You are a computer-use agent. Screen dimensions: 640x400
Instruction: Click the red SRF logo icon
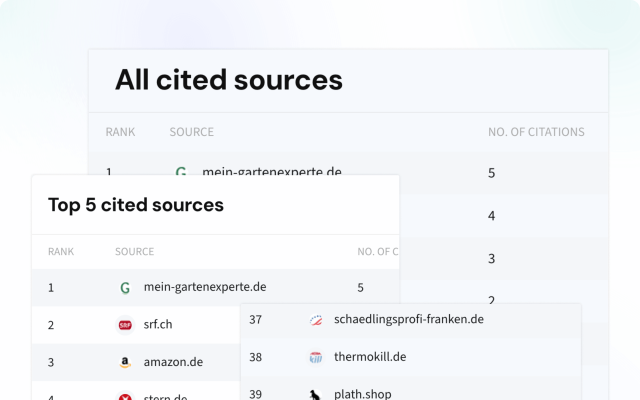125,325
